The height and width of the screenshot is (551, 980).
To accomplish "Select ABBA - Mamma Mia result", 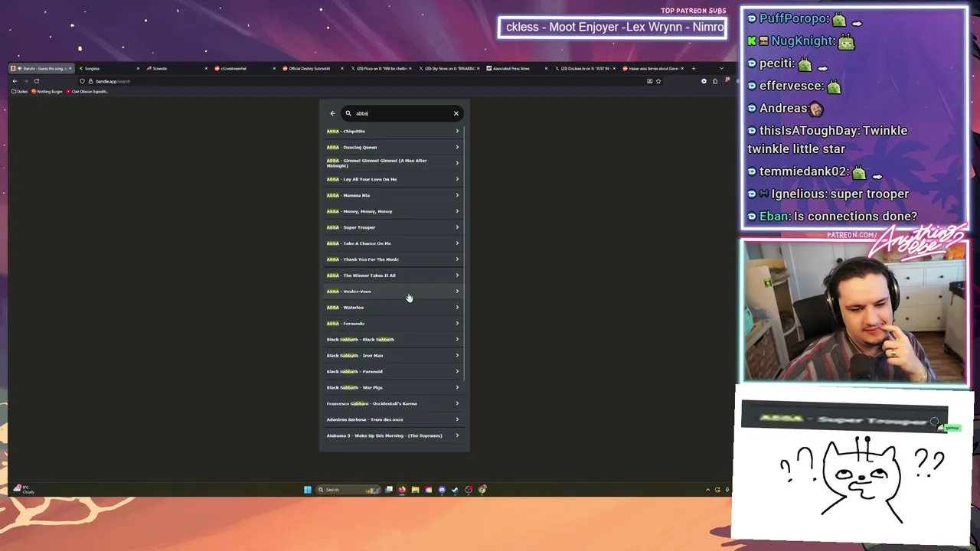I will [393, 195].
